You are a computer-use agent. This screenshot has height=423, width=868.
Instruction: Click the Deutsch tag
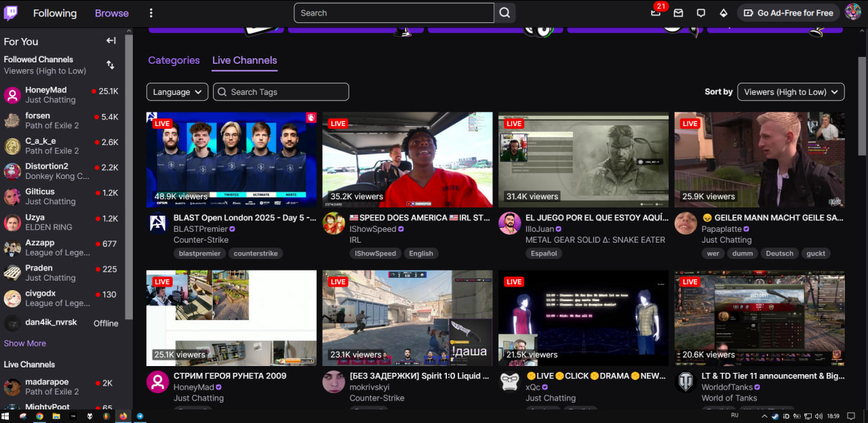[x=780, y=254]
